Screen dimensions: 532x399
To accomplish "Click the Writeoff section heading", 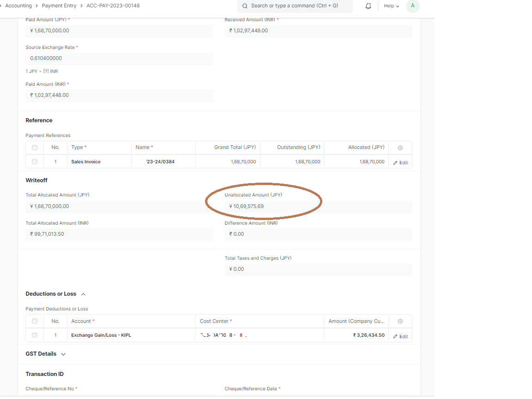I will pos(36,180).
